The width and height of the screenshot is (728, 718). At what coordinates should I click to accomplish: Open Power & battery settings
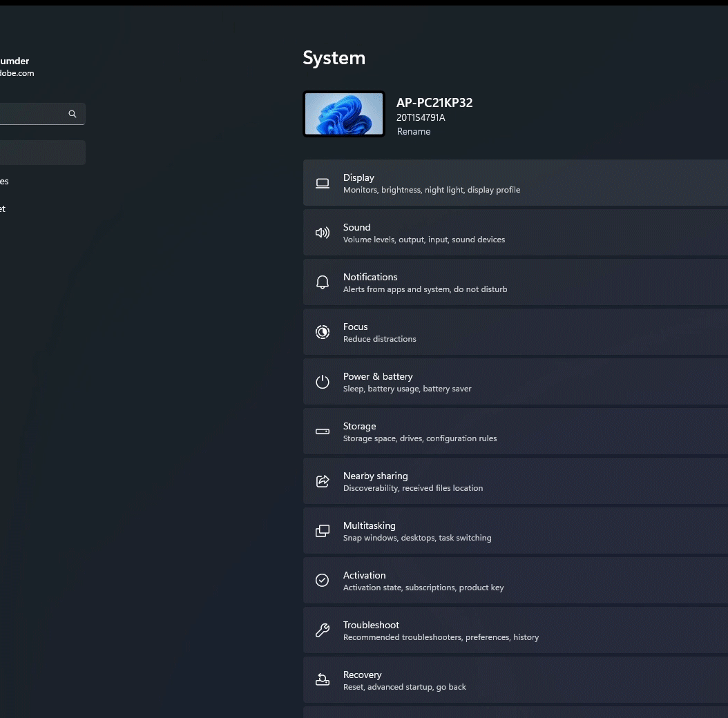click(x=515, y=382)
